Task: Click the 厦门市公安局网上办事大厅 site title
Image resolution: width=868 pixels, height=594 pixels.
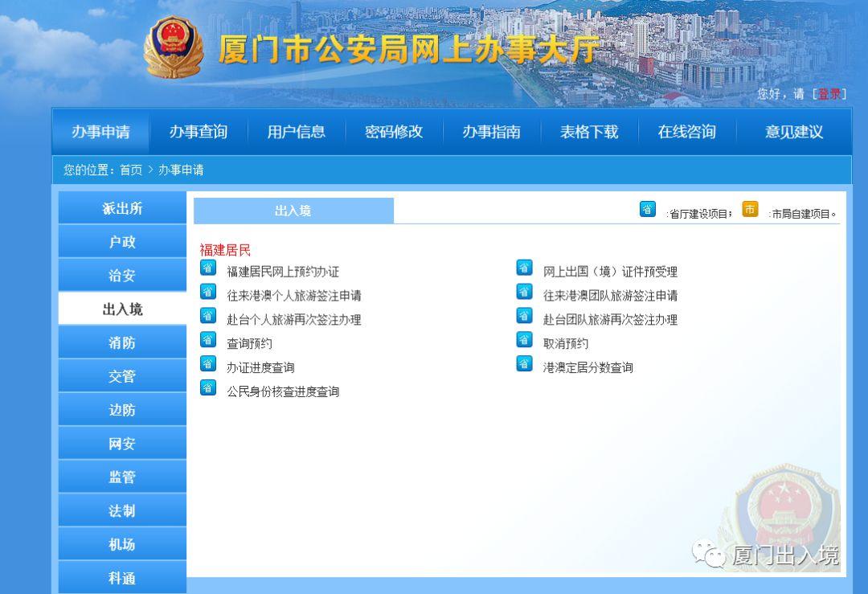Action: click(x=408, y=49)
